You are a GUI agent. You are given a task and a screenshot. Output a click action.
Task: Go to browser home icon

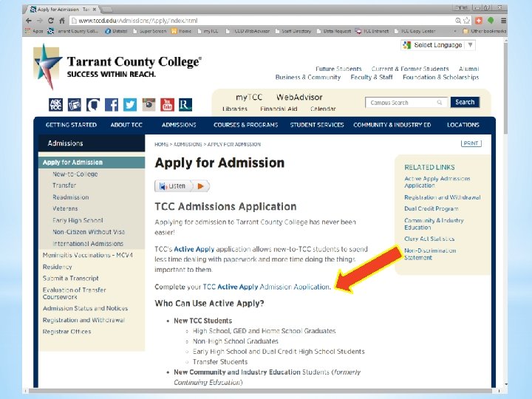pos(62,21)
